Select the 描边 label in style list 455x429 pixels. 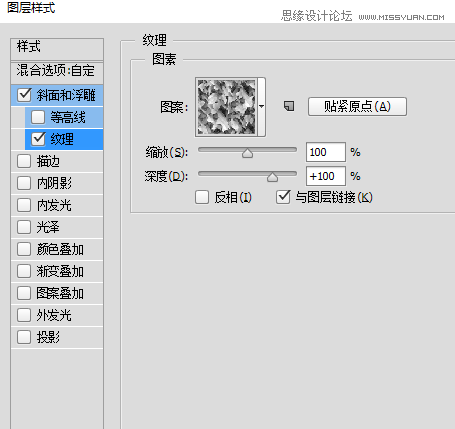coord(48,161)
